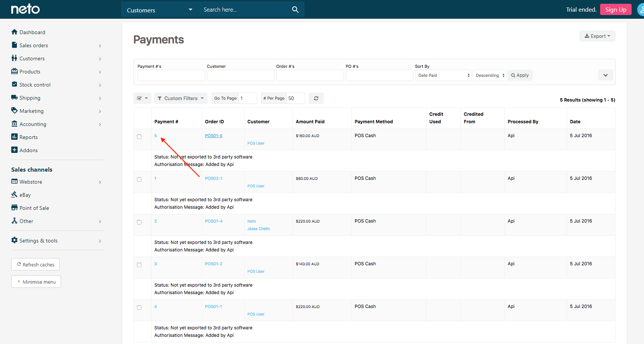Click the Webstore window icon
644x344 pixels.
coord(14,181)
